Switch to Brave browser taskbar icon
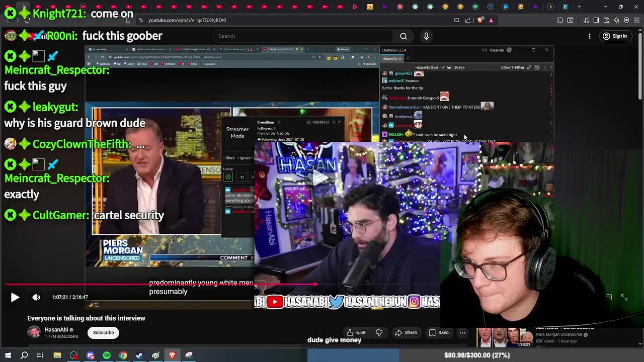 coord(172,355)
